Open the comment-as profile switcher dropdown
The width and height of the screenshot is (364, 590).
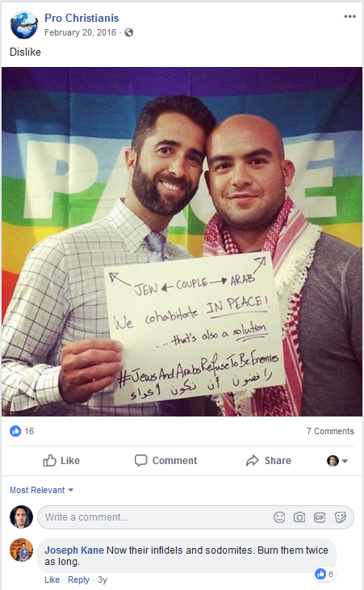point(337,461)
